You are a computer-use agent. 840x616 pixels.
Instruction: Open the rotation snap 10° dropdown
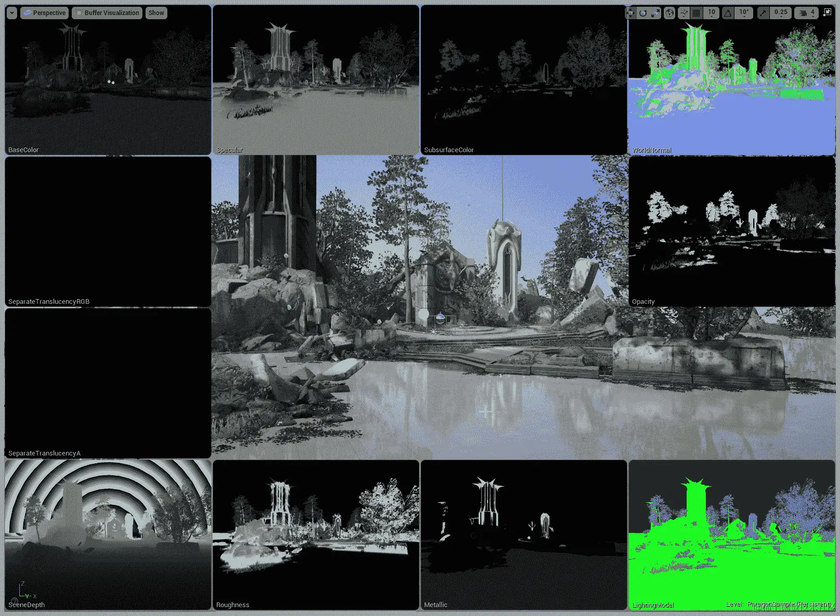744,13
